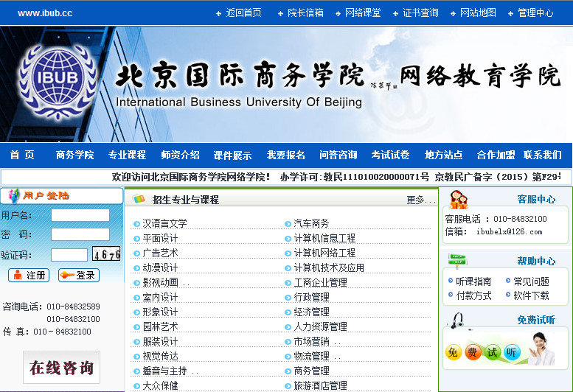Click the 帮助中心 signpost icon
573x392 pixels.
pos(457,261)
